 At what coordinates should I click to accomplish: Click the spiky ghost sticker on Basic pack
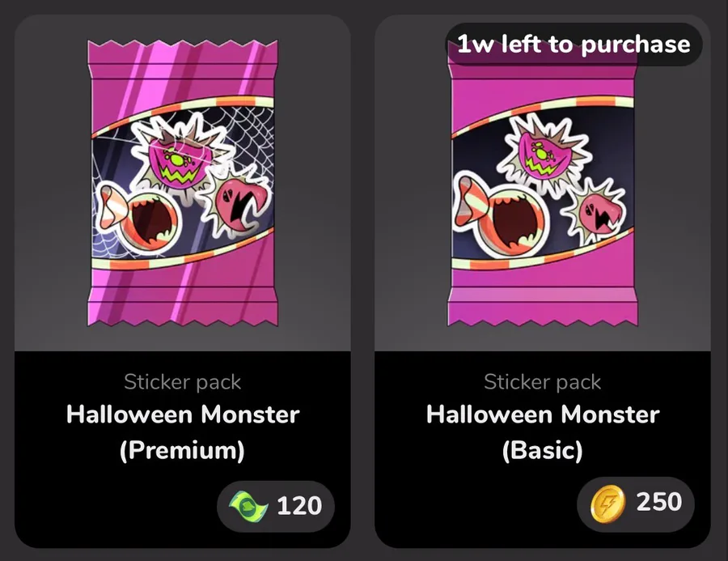click(x=597, y=212)
